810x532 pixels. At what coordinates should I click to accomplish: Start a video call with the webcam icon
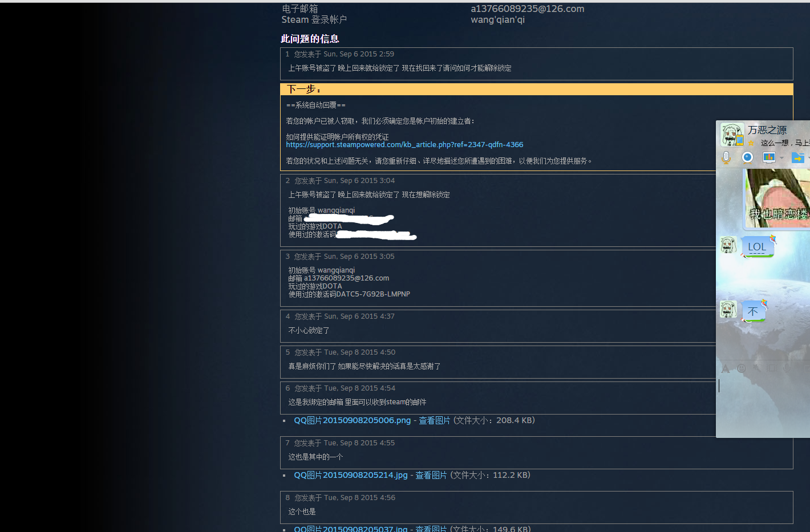pos(747,157)
